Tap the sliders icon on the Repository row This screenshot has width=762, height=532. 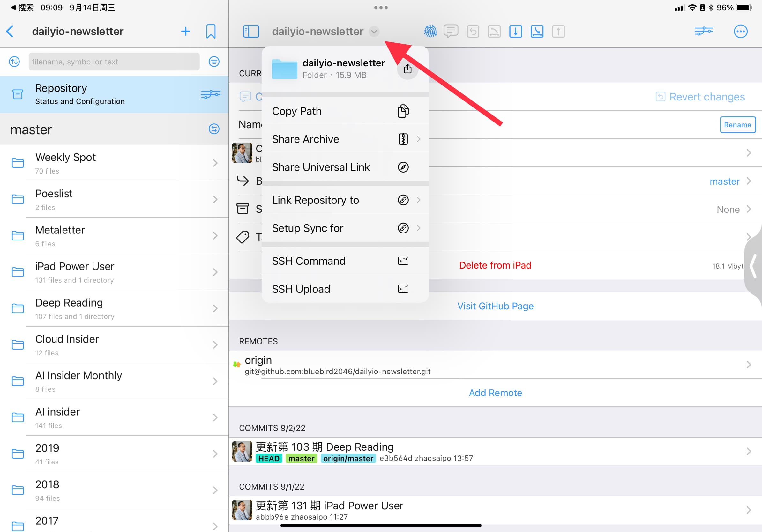pyautogui.click(x=211, y=94)
